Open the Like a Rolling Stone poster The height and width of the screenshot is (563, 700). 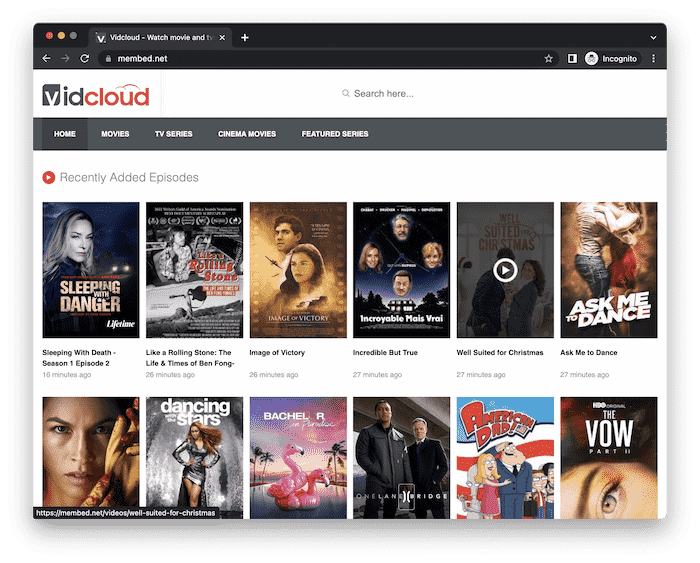pos(195,270)
